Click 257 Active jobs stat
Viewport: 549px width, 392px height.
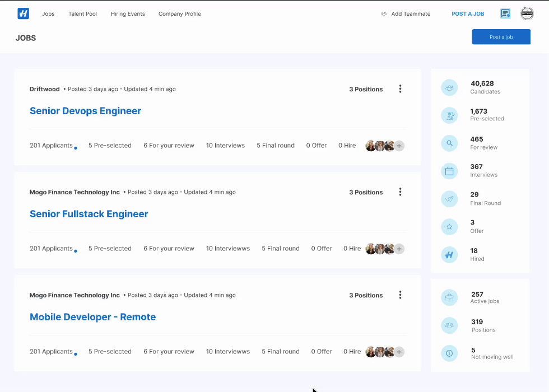coord(485,297)
